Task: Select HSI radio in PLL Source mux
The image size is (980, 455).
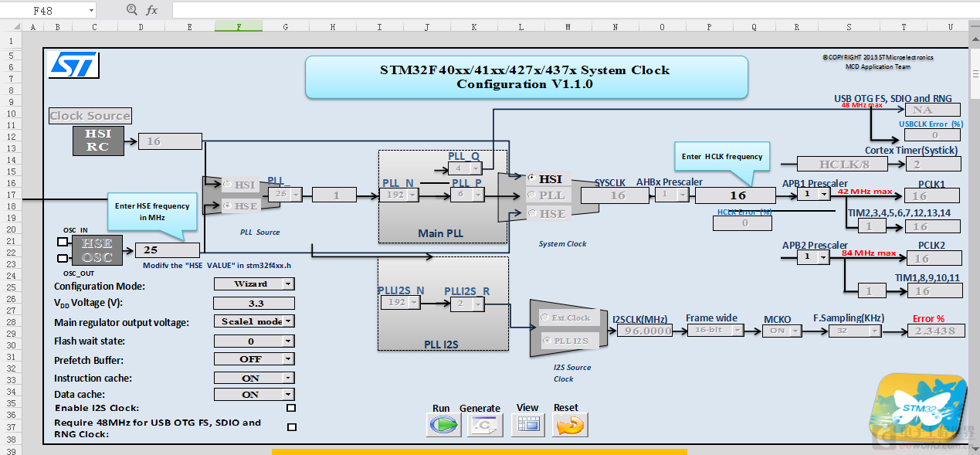Action: click(x=227, y=185)
